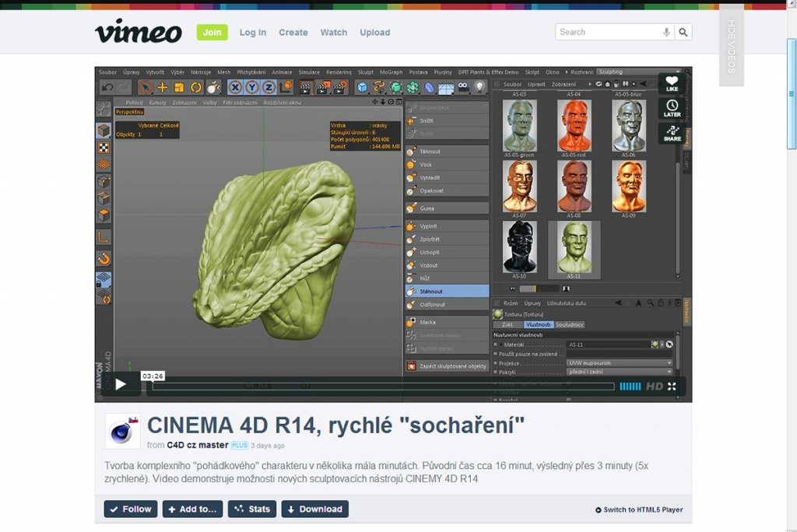The height and width of the screenshot is (532, 797).
Task: Click the microphone icon in the search box
Action: pos(666,32)
